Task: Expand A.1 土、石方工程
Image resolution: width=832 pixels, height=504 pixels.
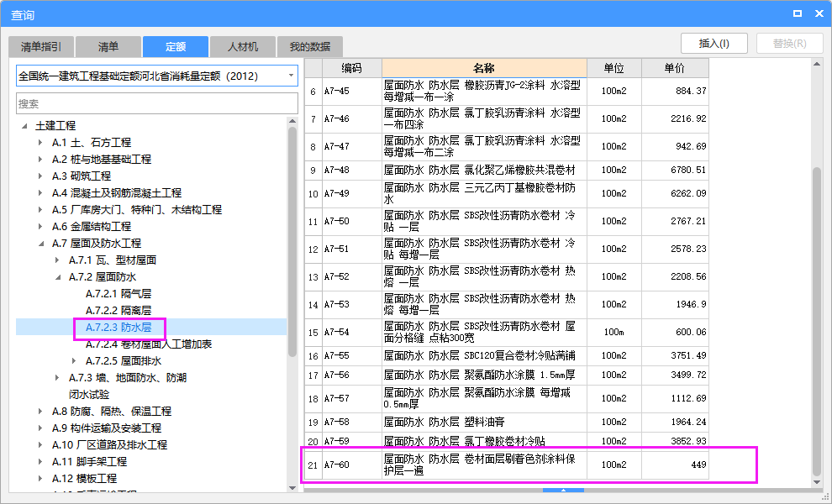Action: click(x=41, y=142)
